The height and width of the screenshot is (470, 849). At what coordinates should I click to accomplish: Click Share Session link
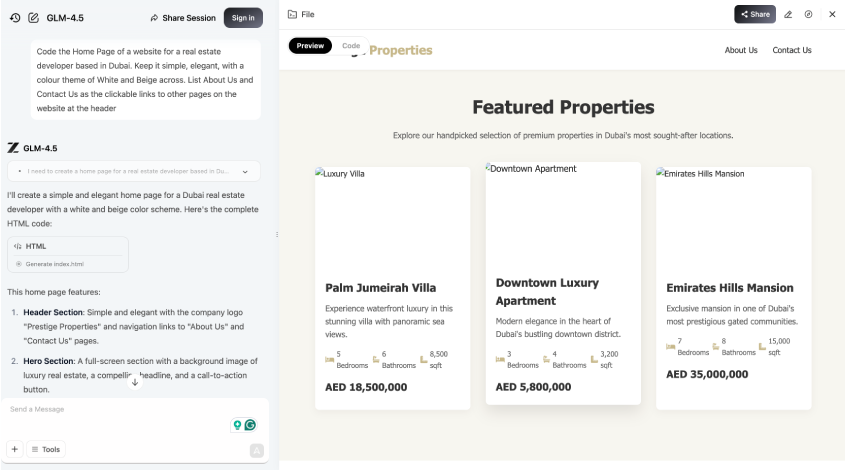click(x=183, y=18)
